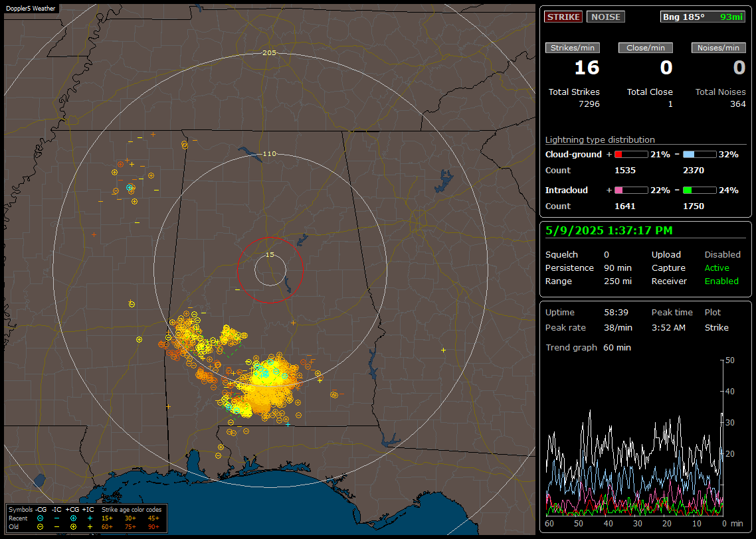Click the Receiver status Enabled

721,281
